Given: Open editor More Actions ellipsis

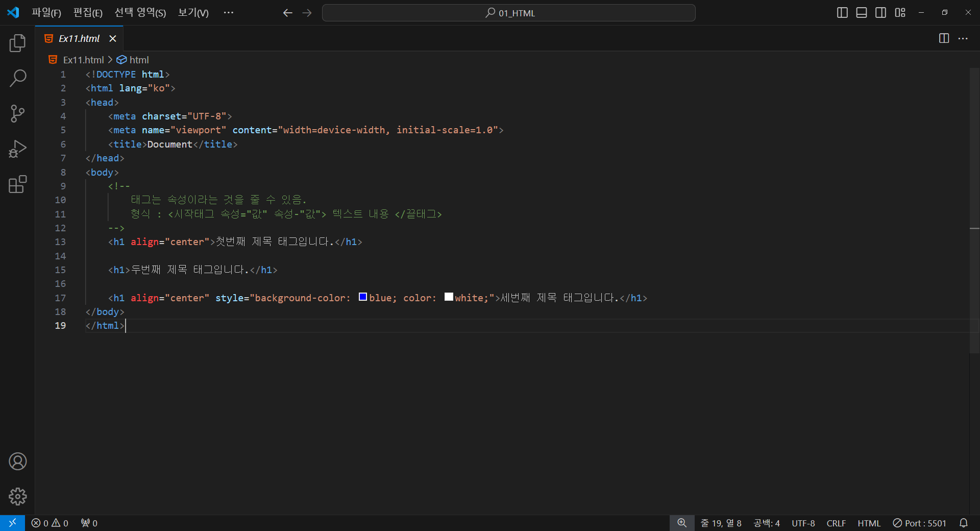Looking at the screenshot, I should pyautogui.click(x=963, y=38).
